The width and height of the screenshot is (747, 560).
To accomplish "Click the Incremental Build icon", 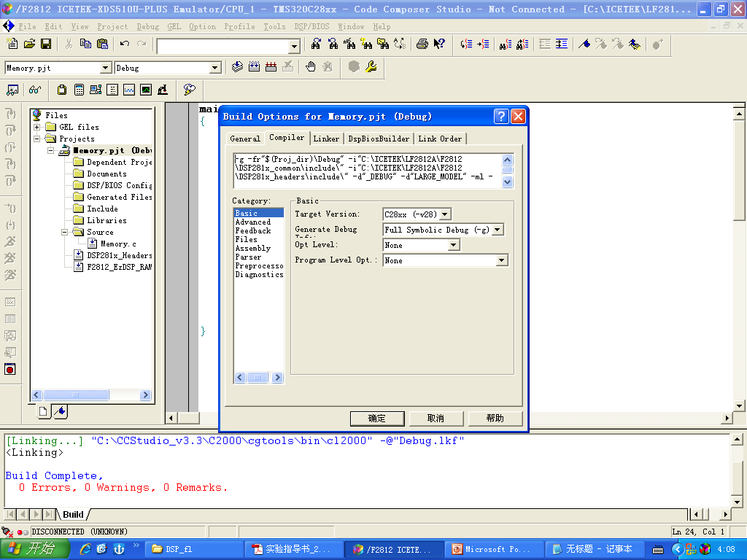I will [255, 66].
